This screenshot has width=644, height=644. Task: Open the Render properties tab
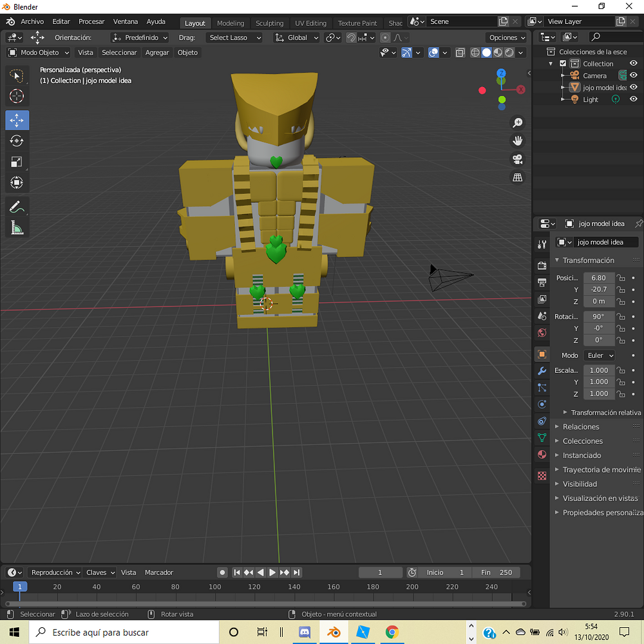pyautogui.click(x=542, y=265)
